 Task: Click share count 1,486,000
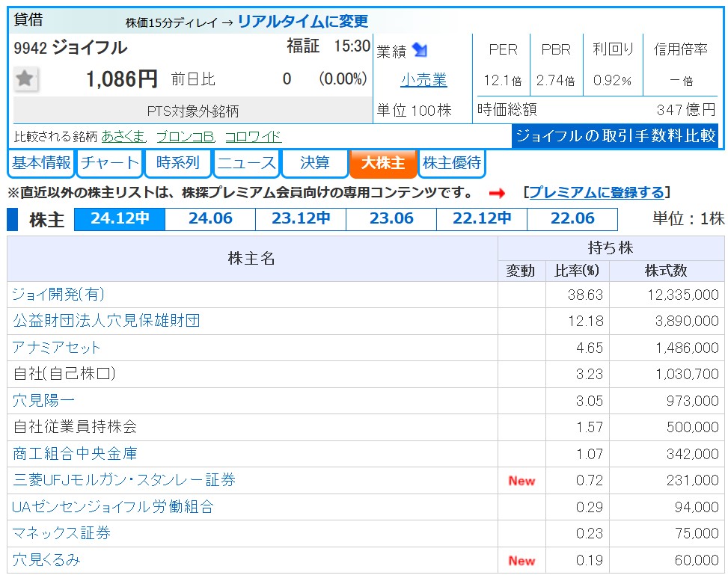point(687,348)
